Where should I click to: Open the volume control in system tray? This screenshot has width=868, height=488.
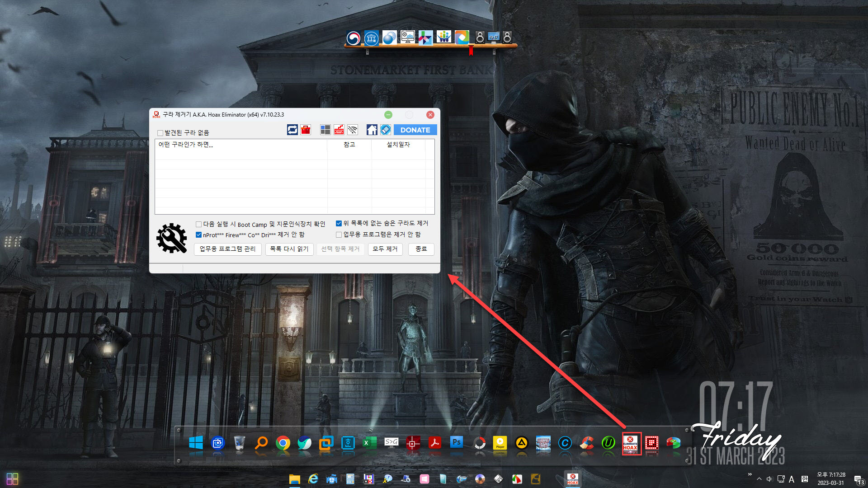(769, 479)
